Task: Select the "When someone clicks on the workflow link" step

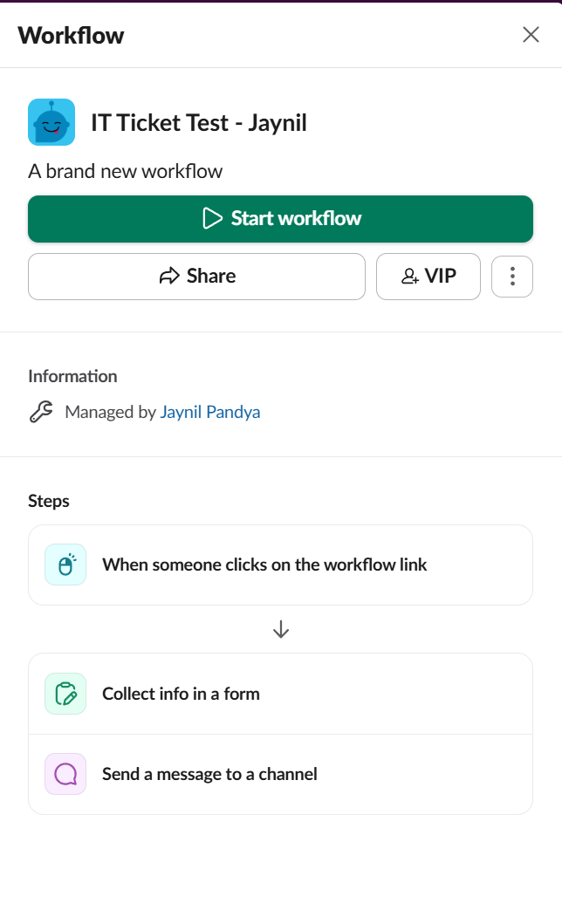Action: coord(264,565)
